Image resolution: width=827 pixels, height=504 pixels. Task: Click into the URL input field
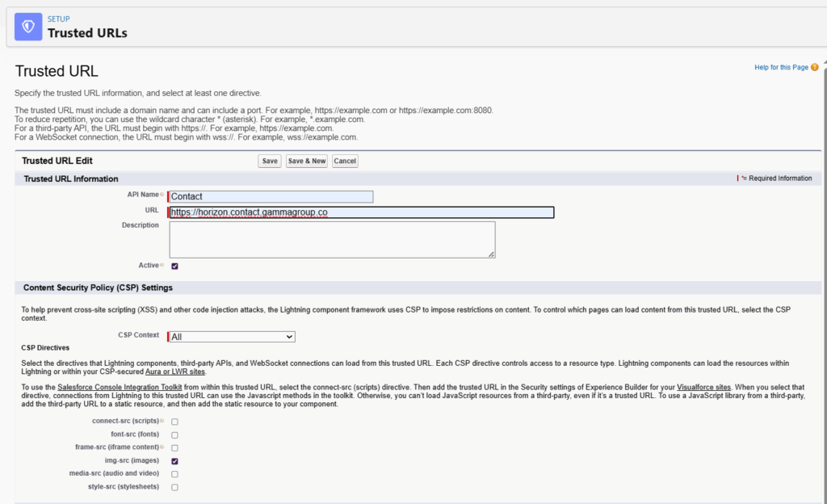[361, 212]
